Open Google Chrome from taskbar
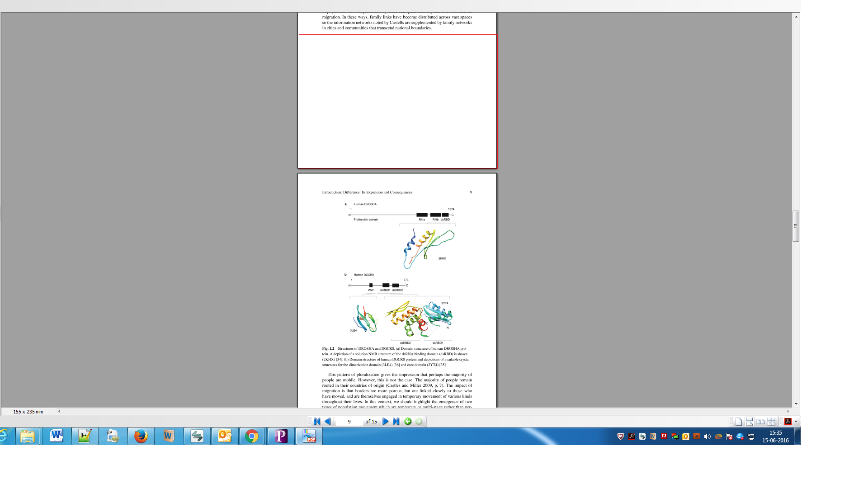 pyautogui.click(x=252, y=436)
